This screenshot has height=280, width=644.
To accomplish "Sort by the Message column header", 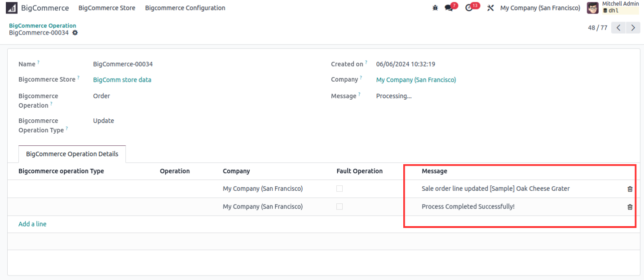I will pyautogui.click(x=434, y=171).
